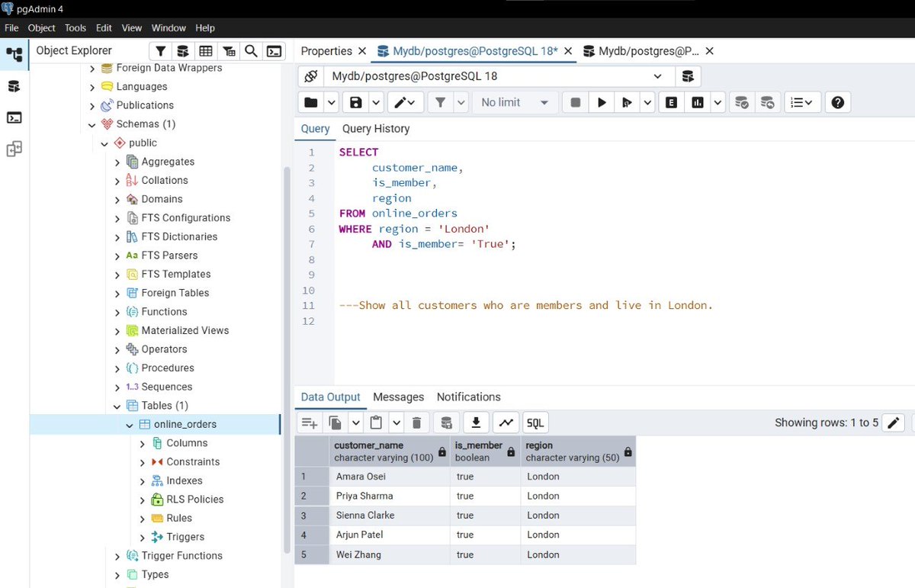The image size is (915, 588).
Task: Open the connection dropdown Mydb/postgres@PostgreSQL 18
Action: point(498,76)
